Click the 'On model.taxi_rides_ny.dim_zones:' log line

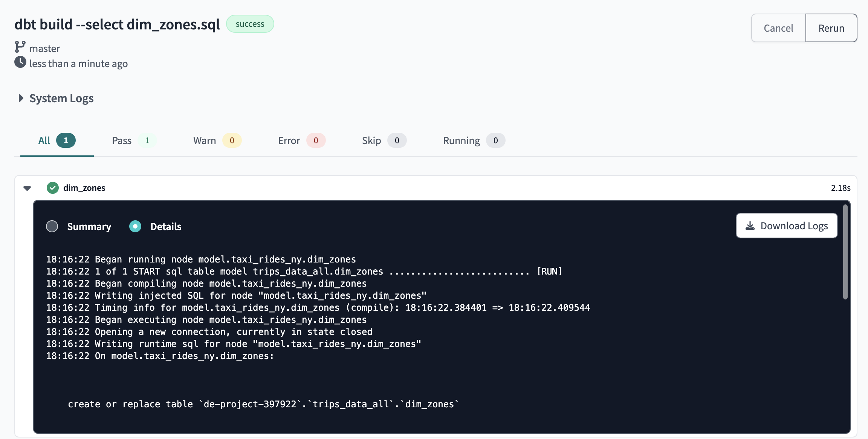(160, 356)
